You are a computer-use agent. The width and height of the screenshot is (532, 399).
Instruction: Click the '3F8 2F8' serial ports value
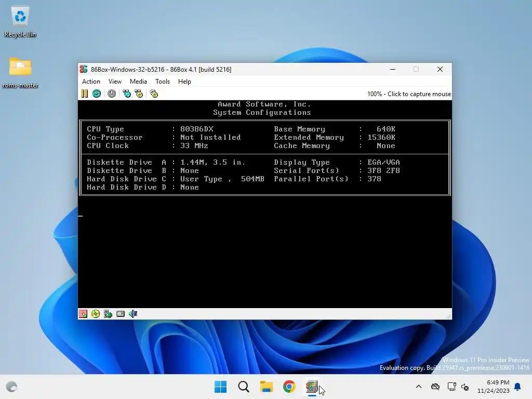click(x=383, y=170)
